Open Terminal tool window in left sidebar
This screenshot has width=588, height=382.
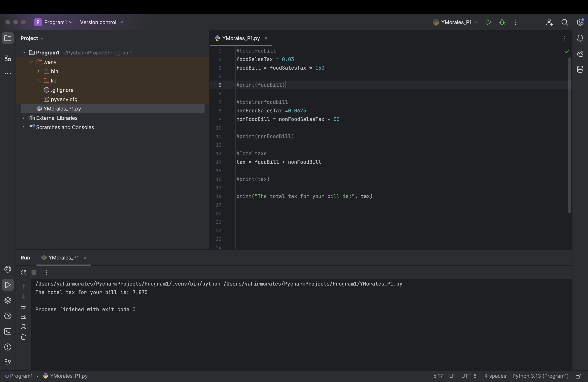8,332
